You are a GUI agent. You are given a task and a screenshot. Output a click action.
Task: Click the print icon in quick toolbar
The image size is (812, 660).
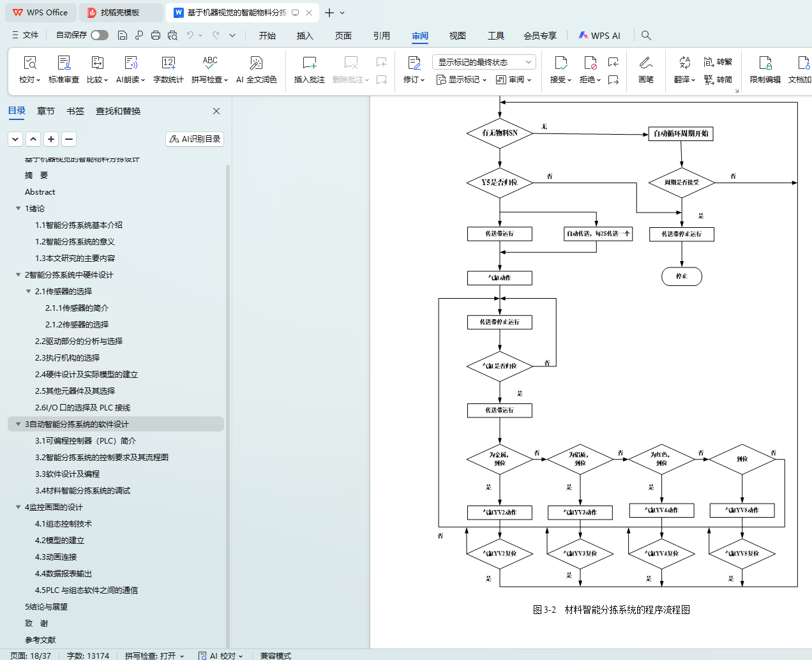pyautogui.click(x=156, y=36)
